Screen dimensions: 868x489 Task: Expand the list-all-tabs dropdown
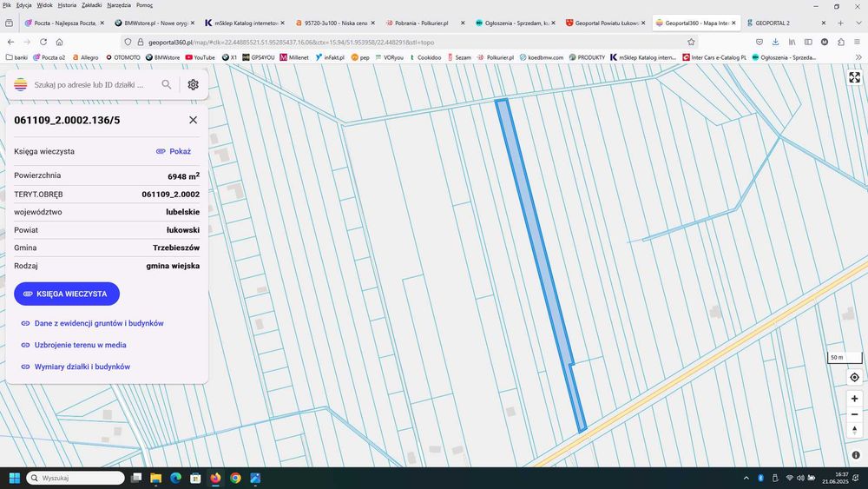click(x=858, y=23)
